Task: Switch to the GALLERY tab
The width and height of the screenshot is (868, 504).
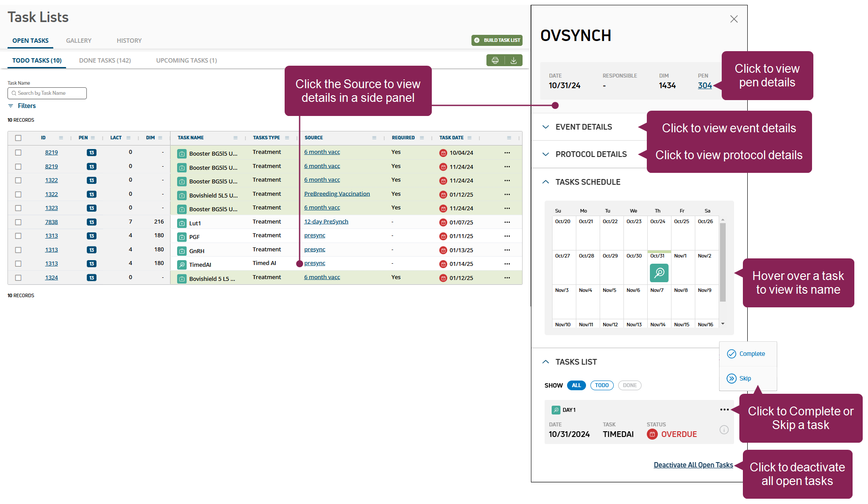Action: point(78,40)
